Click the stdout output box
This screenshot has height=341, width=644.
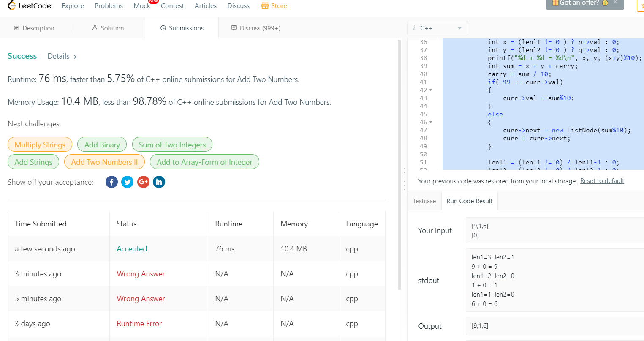[x=555, y=281]
